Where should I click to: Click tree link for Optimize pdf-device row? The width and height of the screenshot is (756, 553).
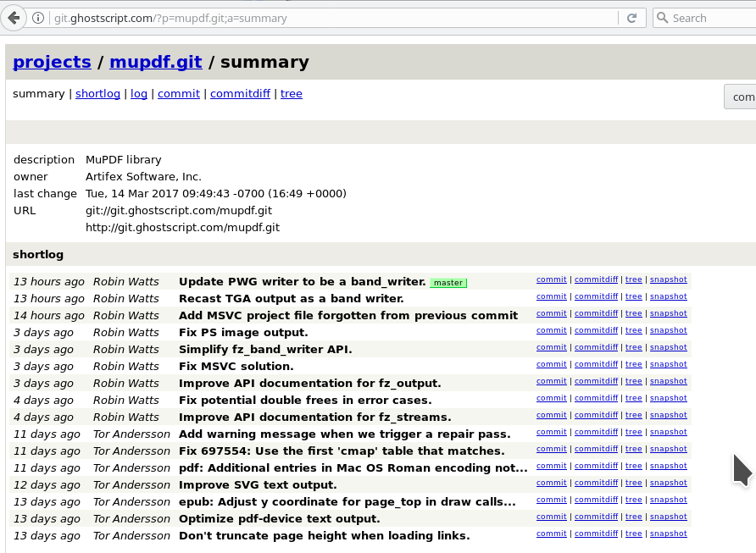tap(634, 517)
